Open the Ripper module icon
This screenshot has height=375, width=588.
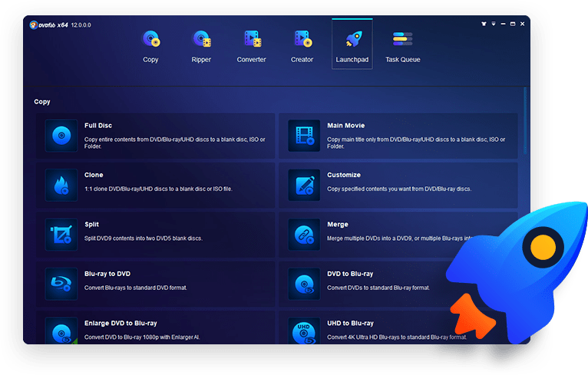(x=201, y=39)
